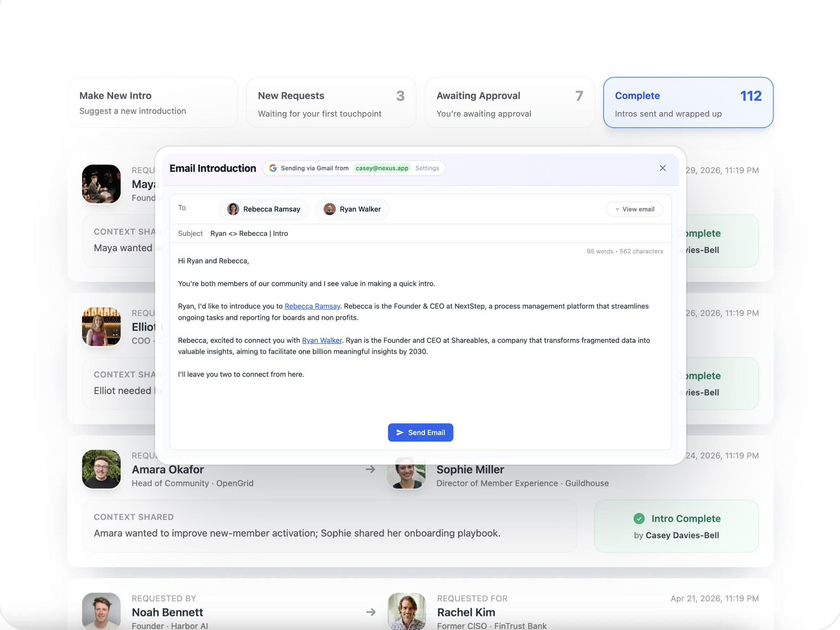The height and width of the screenshot is (630, 840).
Task: Open Gmail sending Settings
Action: click(x=427, y=168)
